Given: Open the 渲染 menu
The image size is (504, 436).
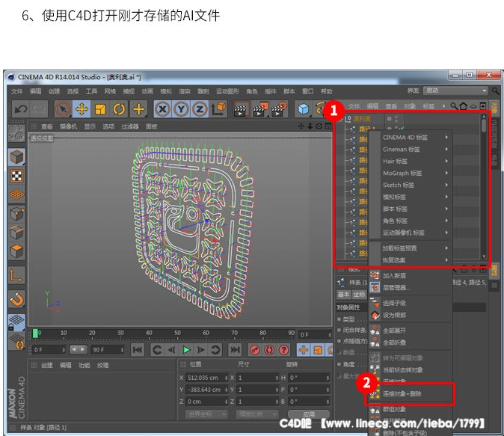Looking at the screenshot, I should coord(185,91).
